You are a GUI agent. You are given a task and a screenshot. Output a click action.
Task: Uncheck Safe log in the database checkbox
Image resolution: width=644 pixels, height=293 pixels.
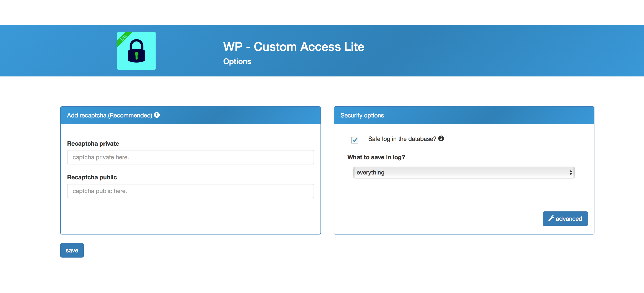pos(354,140)
